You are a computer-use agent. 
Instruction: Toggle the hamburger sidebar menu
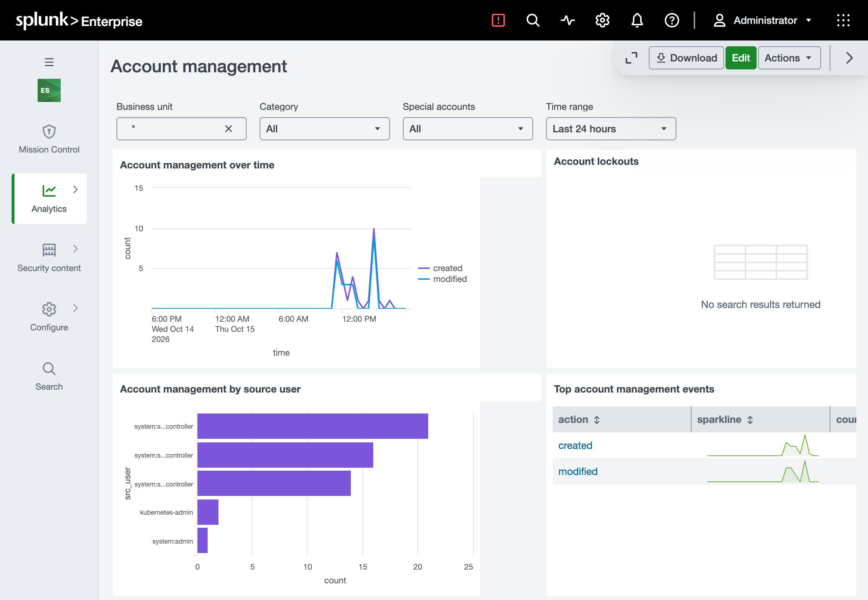point(49,62)
